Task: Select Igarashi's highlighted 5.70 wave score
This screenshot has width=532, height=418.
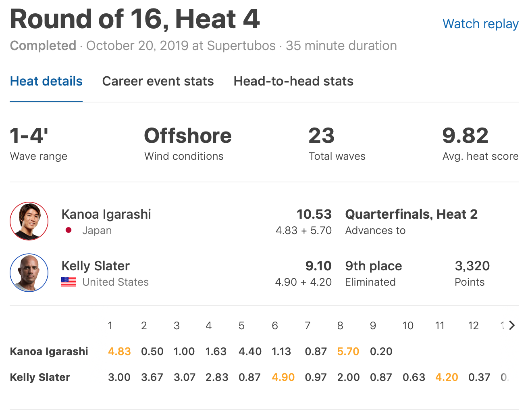Action: 348,351
